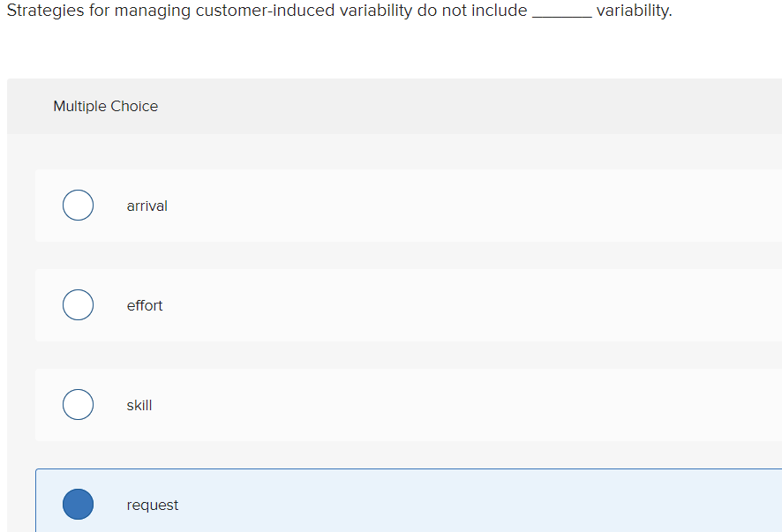
Task: Click the word effort in the options
Action: pos(145,305)
